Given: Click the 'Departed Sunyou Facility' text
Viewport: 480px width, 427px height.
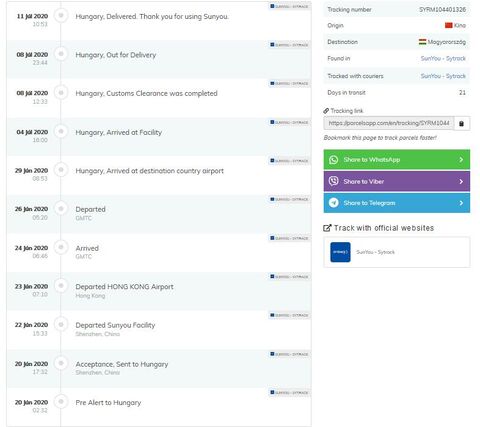Looking at the screenshot, I should pyautogui.click(x=115, y=325).
